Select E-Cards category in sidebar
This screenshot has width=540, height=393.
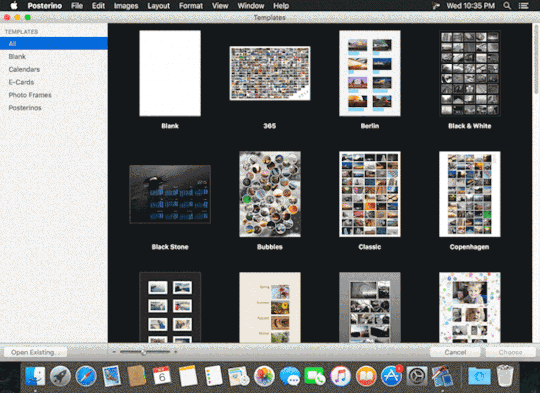54,82
